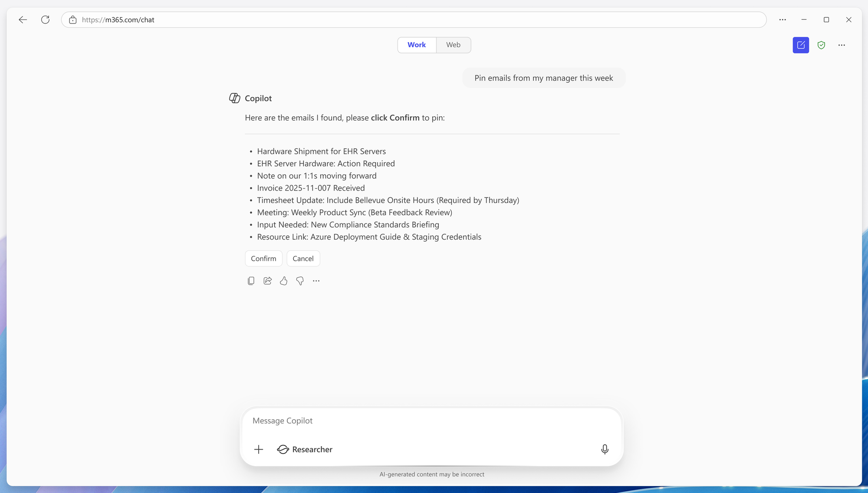Open Copilot page options ellipsis top right
Screen dimensions: 868x493
tap(842, 45)
